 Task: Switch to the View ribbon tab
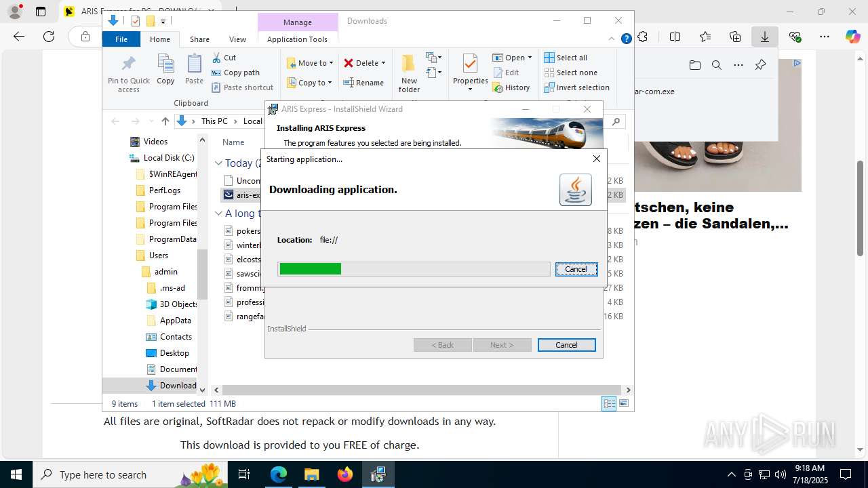tap(237, 39)
